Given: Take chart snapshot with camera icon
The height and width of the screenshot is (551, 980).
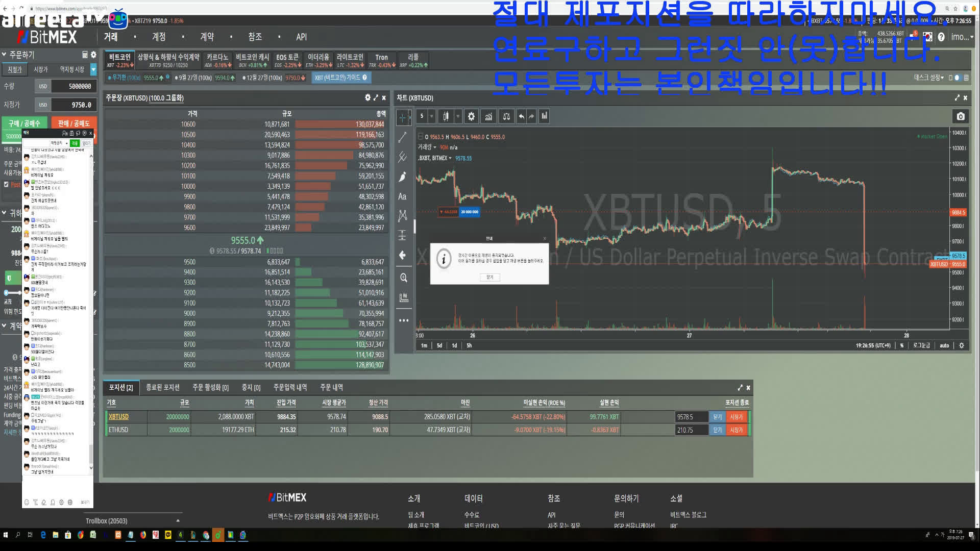Looking at the screenshot, I should pos(961,116).
